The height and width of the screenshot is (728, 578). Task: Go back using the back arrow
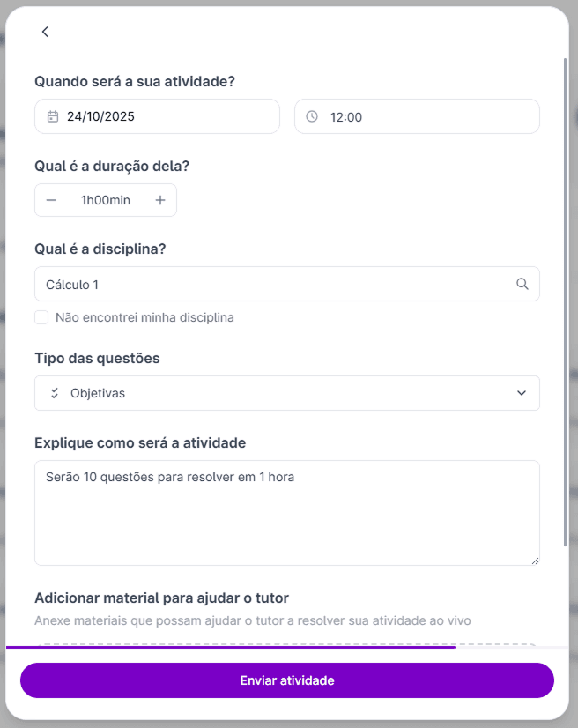point(45,32)
